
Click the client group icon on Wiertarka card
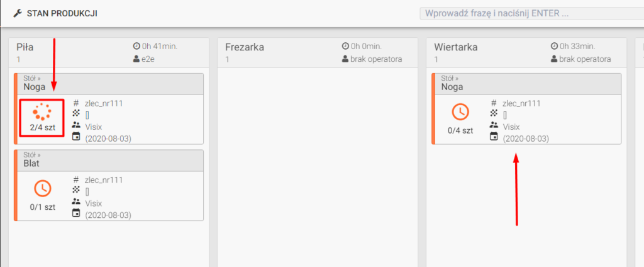click(x=494, y=125)
